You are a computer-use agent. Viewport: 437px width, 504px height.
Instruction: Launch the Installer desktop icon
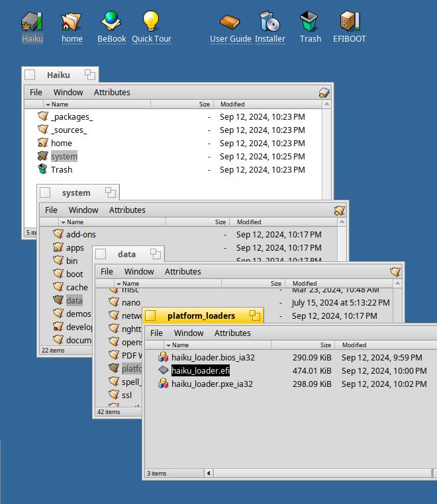(269, 22)
